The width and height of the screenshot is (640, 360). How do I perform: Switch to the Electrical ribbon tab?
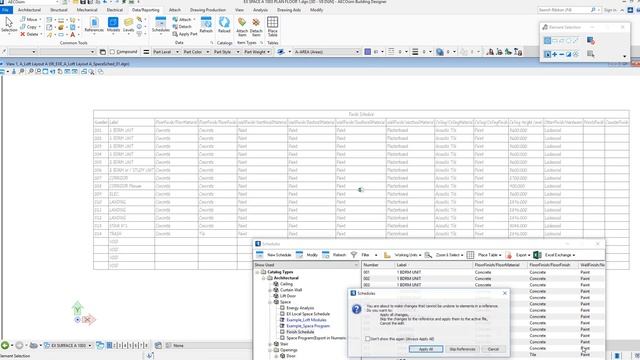115,10
